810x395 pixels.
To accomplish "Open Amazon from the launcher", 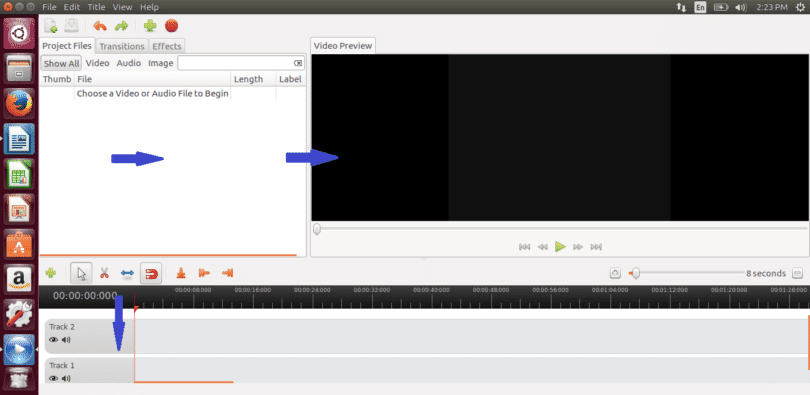I will pos(20,279).
